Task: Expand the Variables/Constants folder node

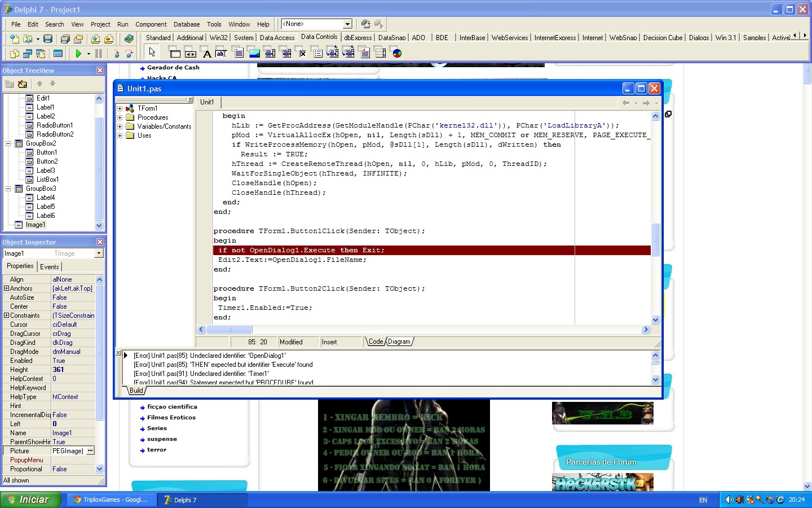Action: point(120,126)
